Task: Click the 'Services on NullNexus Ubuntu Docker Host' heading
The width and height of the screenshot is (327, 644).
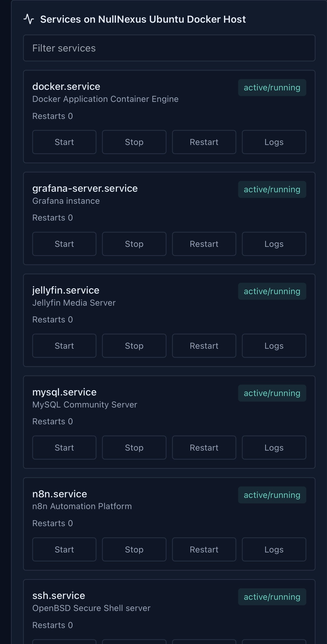Action: point(143,19)
